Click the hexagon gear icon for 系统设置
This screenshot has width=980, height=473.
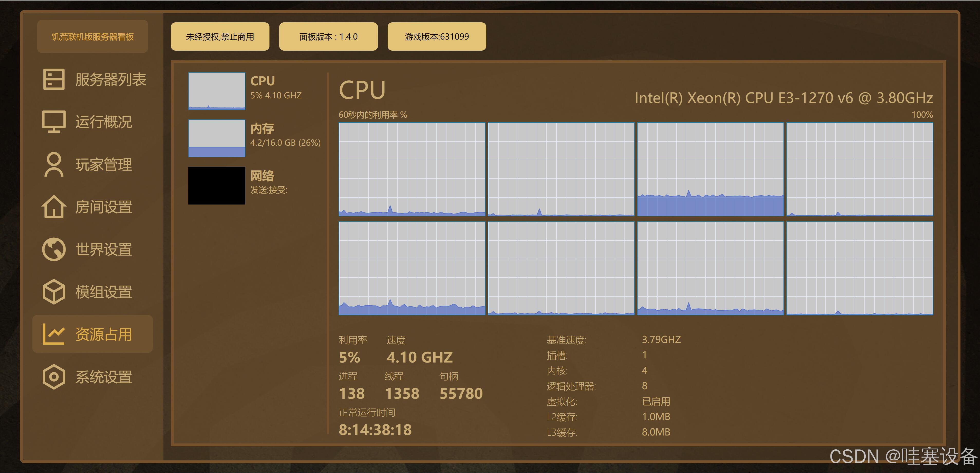point(54,377)
